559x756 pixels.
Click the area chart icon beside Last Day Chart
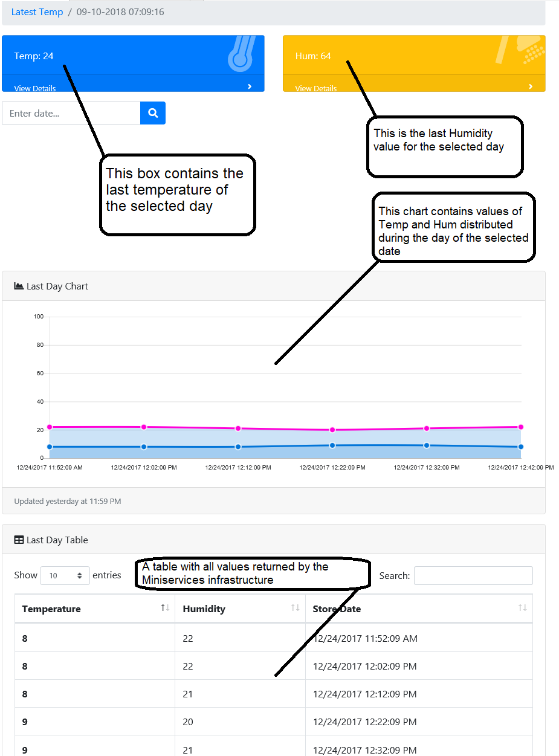coord(19,286)
